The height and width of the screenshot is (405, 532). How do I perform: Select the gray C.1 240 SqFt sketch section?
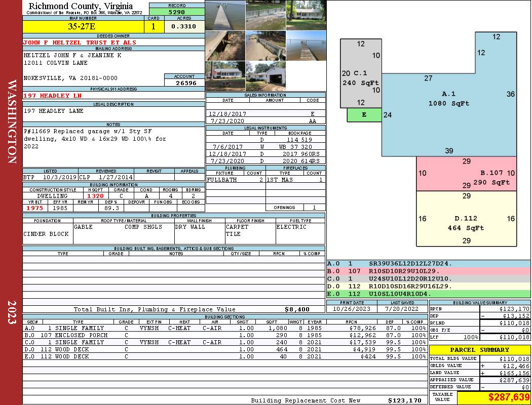361,73
